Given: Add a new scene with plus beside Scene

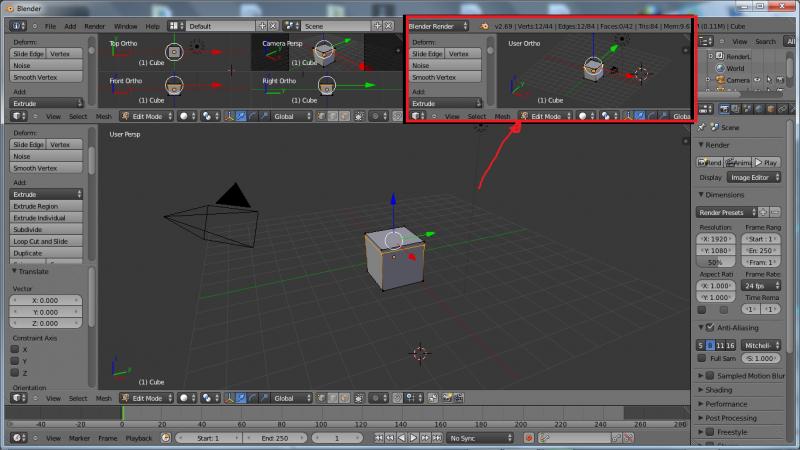Looking at the screenshot, I should (377, 26).
